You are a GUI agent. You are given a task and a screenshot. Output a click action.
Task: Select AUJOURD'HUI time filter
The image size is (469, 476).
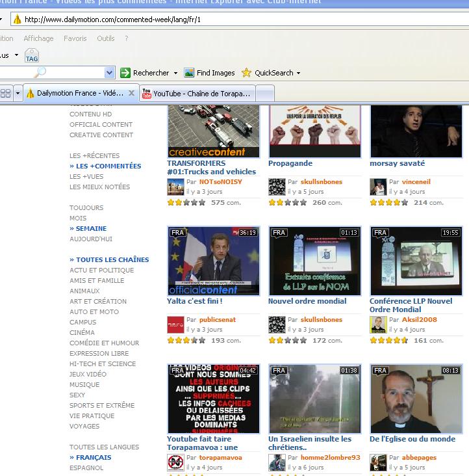tap(91, 239)
